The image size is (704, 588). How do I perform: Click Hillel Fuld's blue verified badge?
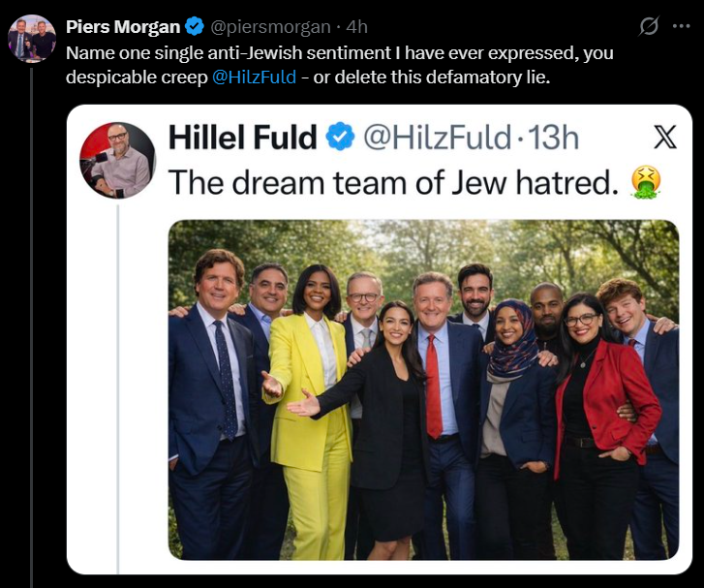tap(340, 137)
